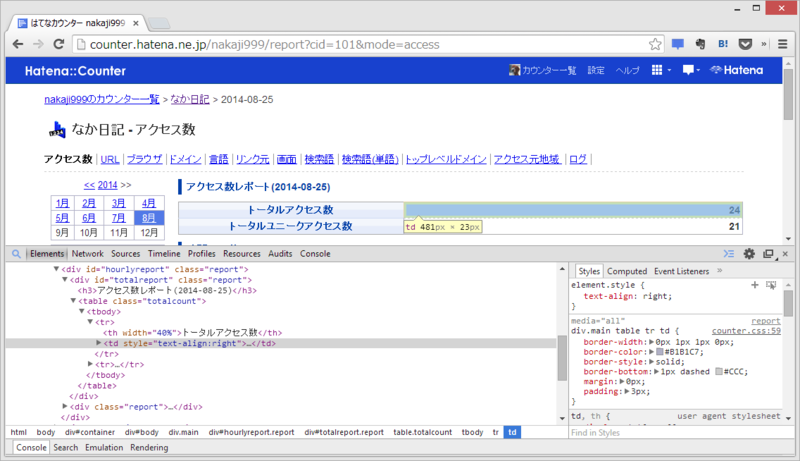Expand the border-color property triangle
This screenshot has height=461, width=800.
pyautogui.click(x=652, y=352)
